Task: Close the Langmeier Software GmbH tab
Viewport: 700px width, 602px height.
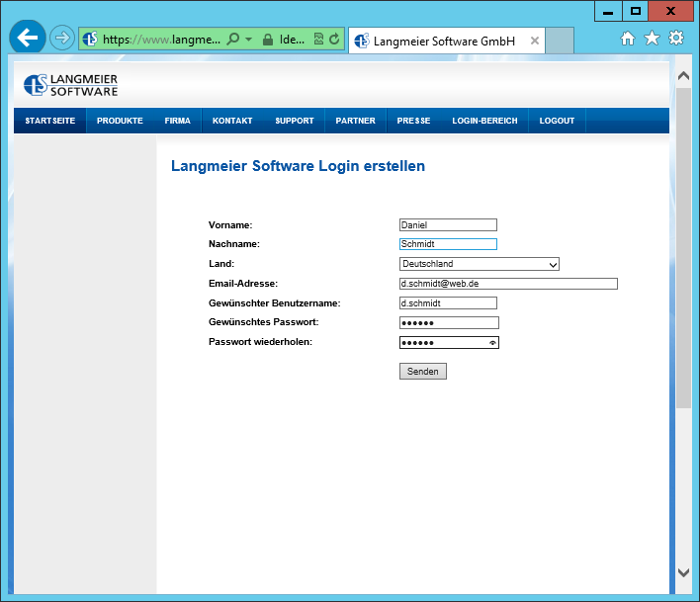Action: 534,42
